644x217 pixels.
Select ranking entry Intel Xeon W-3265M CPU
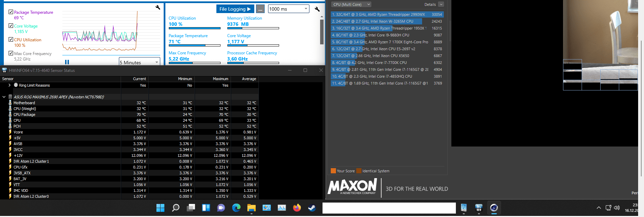[x=387, y=21]
